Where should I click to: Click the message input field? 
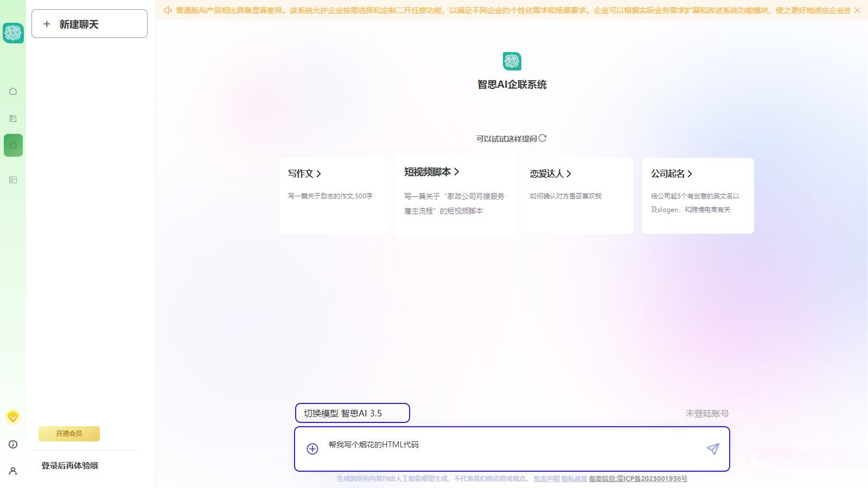(512, 449)
